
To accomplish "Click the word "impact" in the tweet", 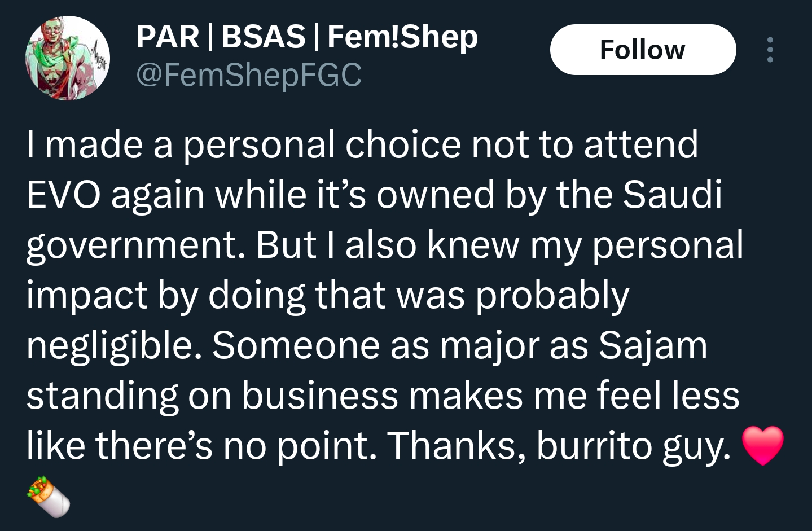I will (87, 296).
